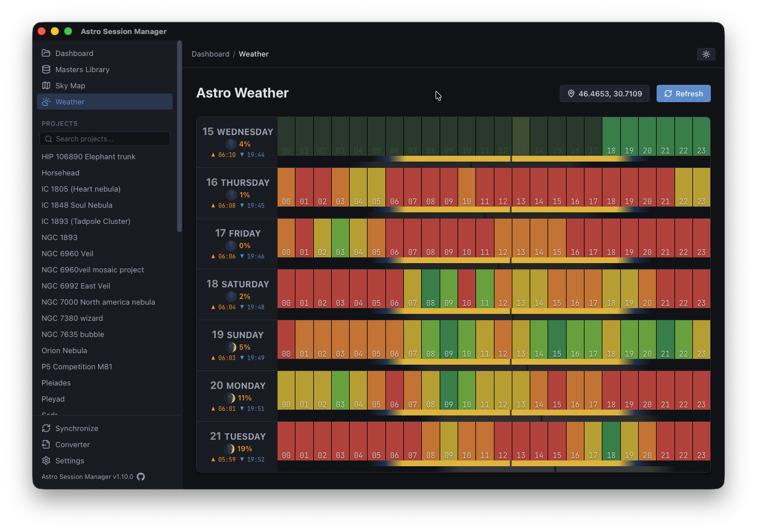Click the sidebar vertical scrollbar
This screenshot has width=757, height=532.
[179, 136]
